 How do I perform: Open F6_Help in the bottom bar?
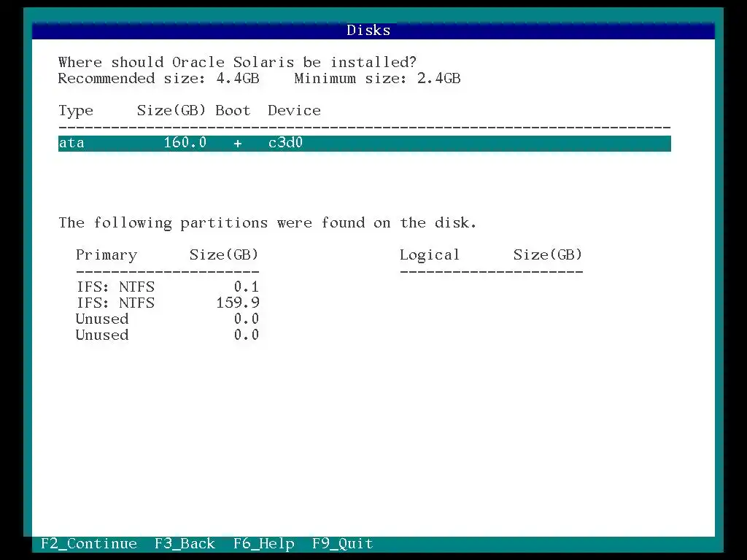[x=264, y=543]
